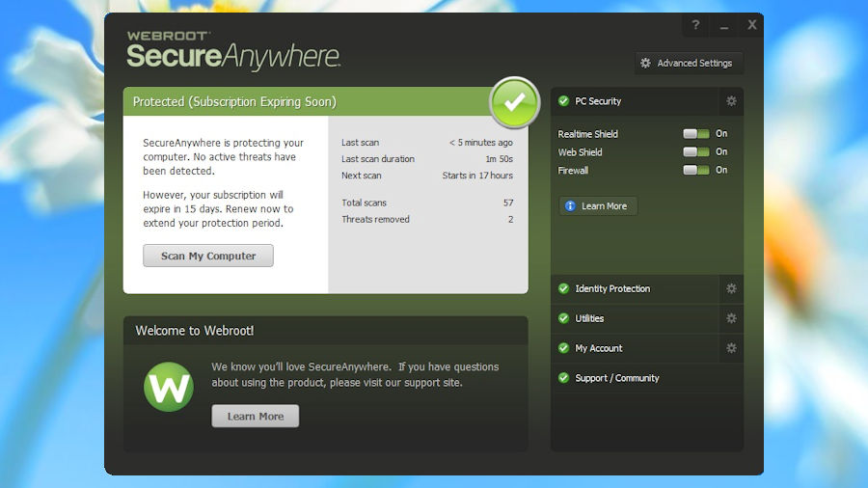Select the PC Security section header
The height and width of the screenshot is (488, 868).
(x=635, y=101)
